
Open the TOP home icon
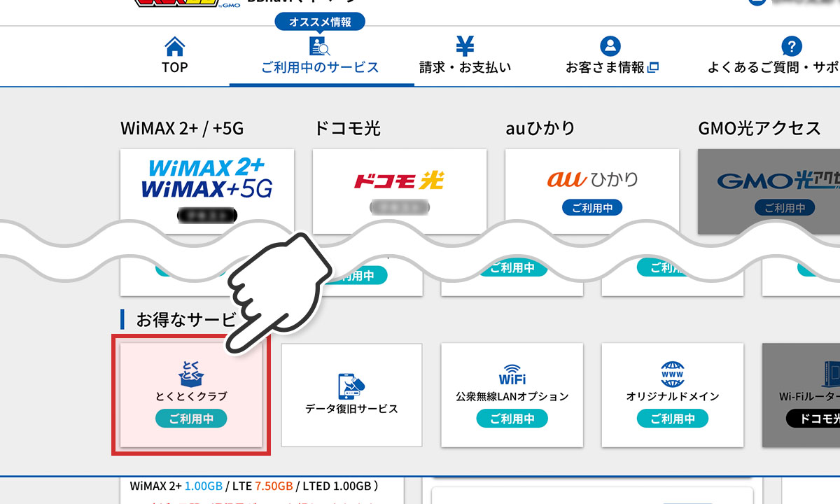click(x=174, y=47)
